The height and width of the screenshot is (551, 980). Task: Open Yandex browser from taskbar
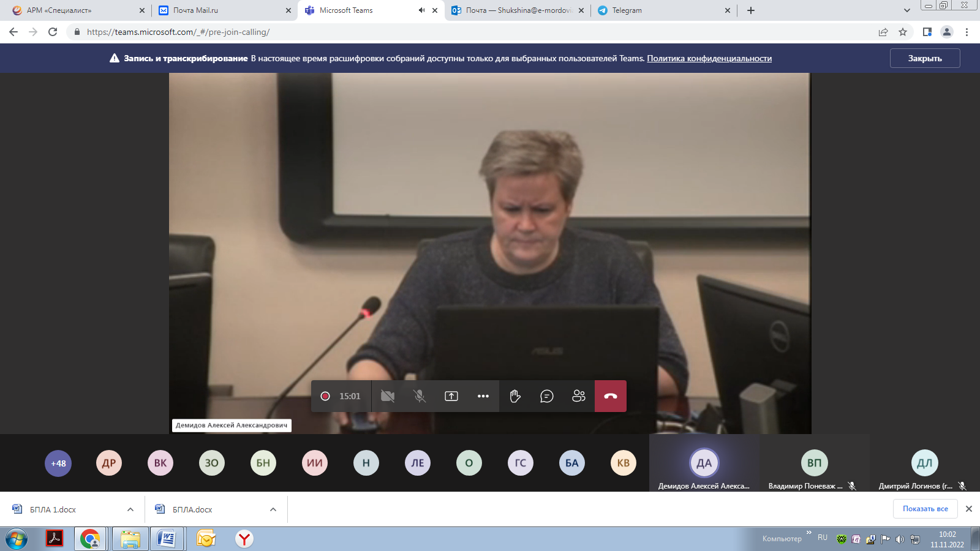point(244,539)
